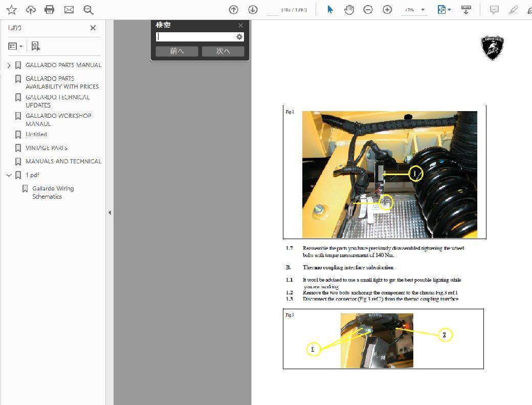Image resolution: width=532 pixels, height=405 pixels.
Task: Click the 'Thermo coupling interface substitution' heading
Action: pyautogui.click(x=348, y=267)
